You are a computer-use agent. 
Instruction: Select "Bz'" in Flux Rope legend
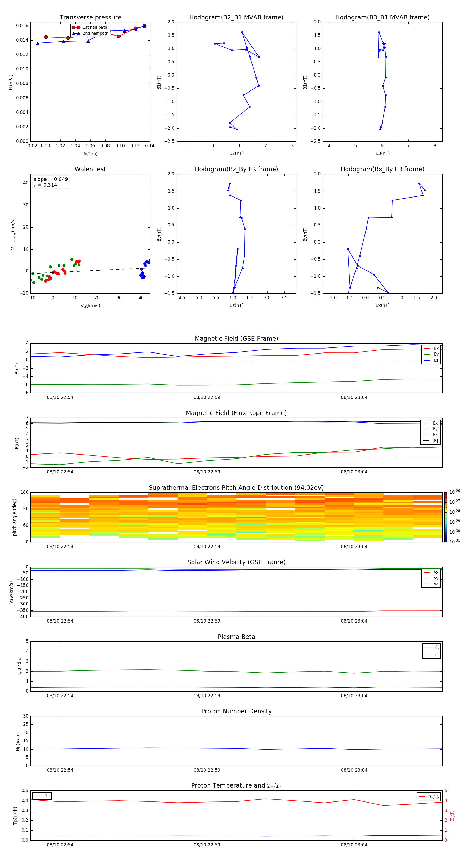point(431,435)
